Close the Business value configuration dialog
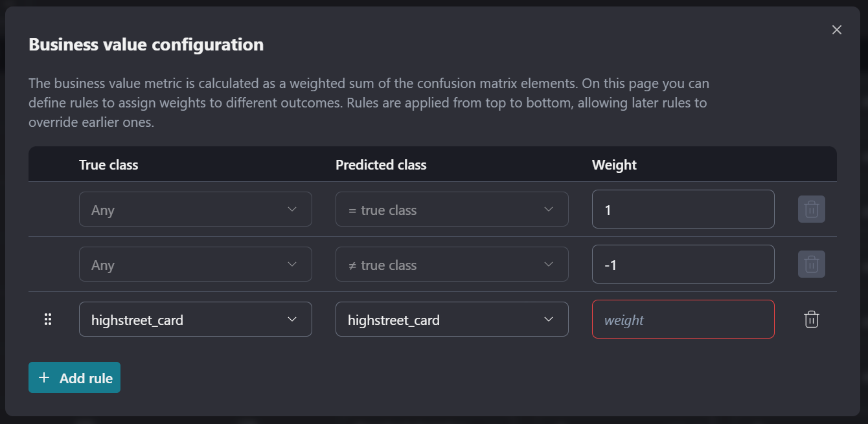 [x=837, y=30]
